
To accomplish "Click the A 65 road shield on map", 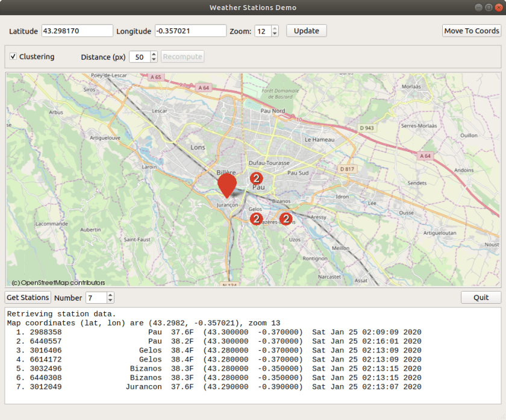I will pyautogui.click(x=156, y=77).
